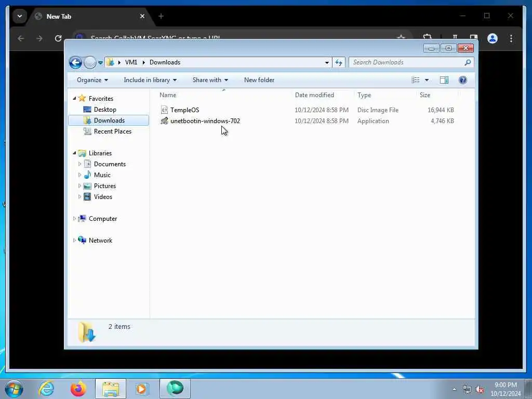Click the Explorer Forward navigation arrow
The height and width of the screenshot is (399, 532).
pos(90,62)
